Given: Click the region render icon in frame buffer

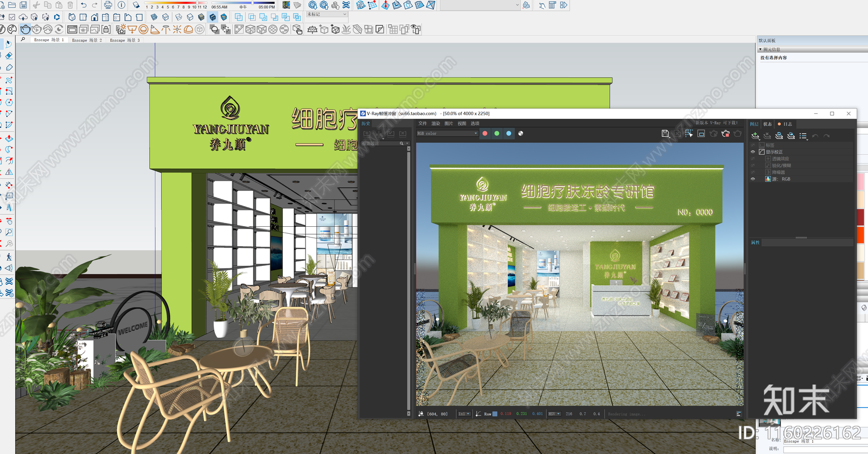Looking at the screenshot, I should (x=701, y=133).
